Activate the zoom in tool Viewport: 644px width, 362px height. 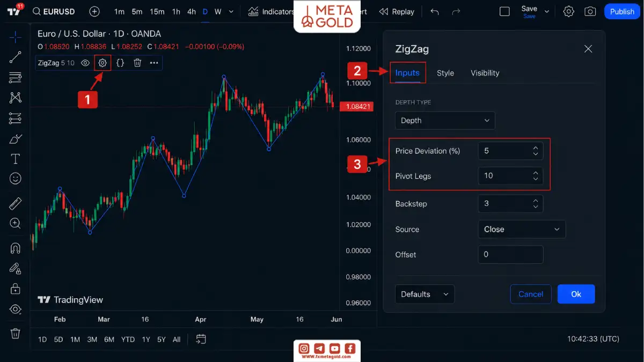[16, 223]
